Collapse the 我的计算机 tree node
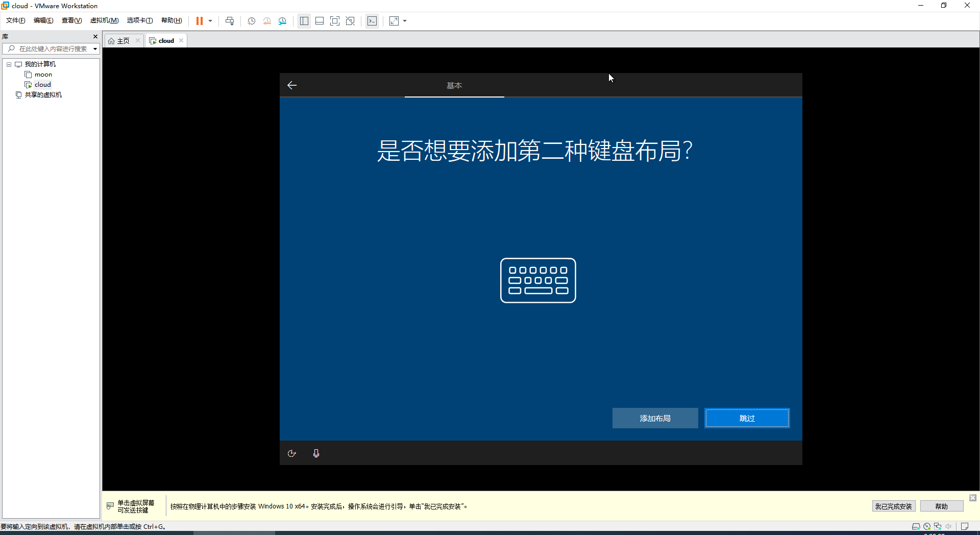 pos(9,64)
